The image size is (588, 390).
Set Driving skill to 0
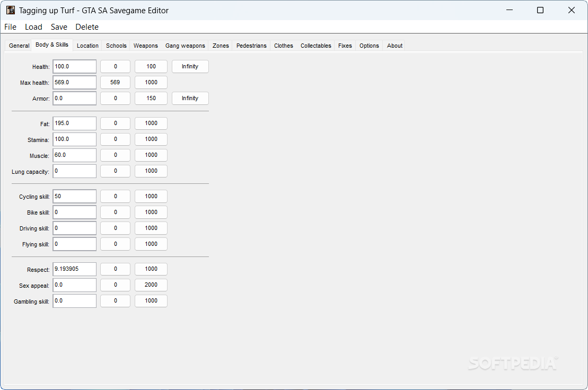click(115, 228)
